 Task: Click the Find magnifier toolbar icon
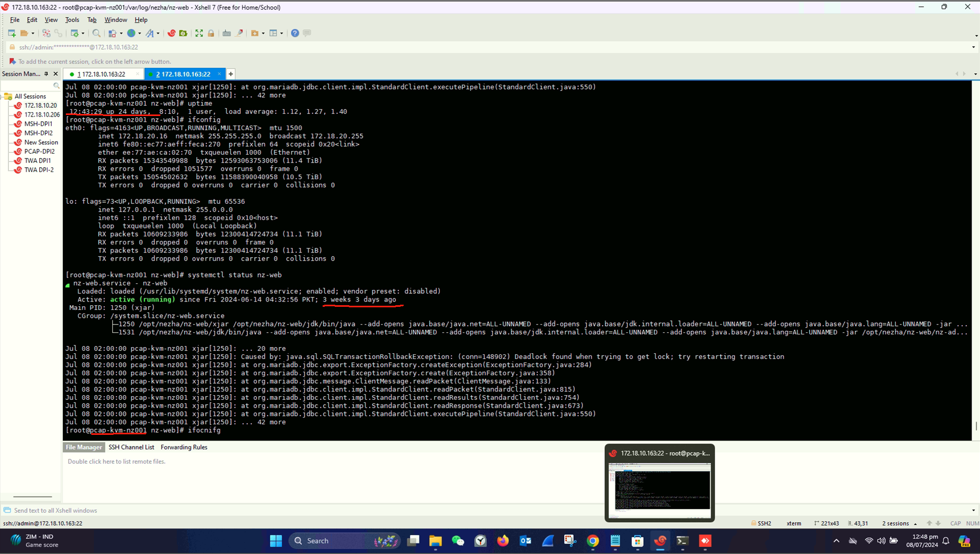tap(96, 33)
